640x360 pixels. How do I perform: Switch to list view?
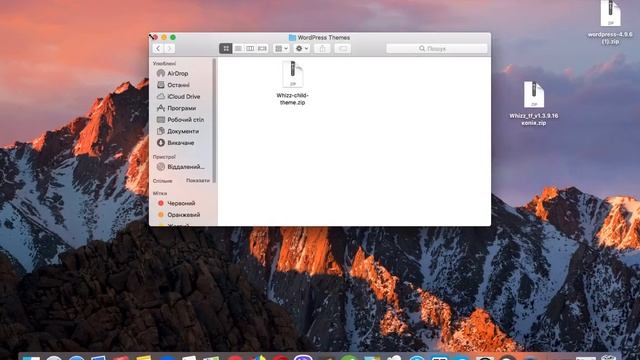tap(238, 49)
